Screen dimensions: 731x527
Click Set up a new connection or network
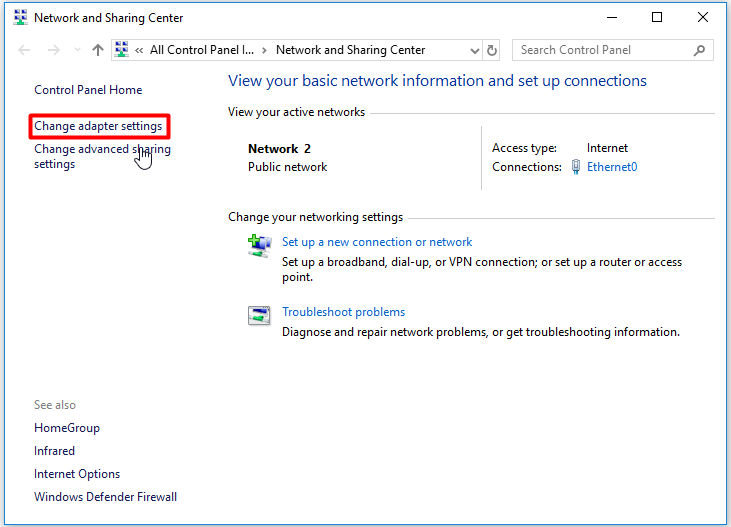point(377,242)
